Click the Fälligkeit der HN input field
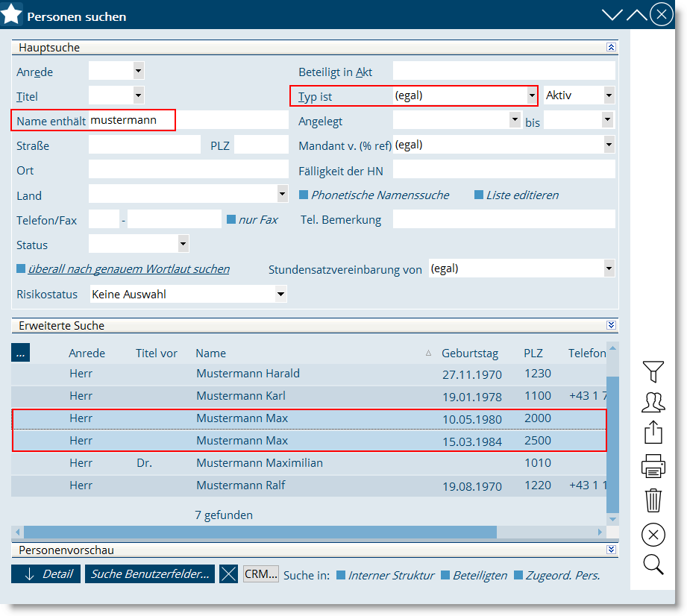 tap(504, 169)
